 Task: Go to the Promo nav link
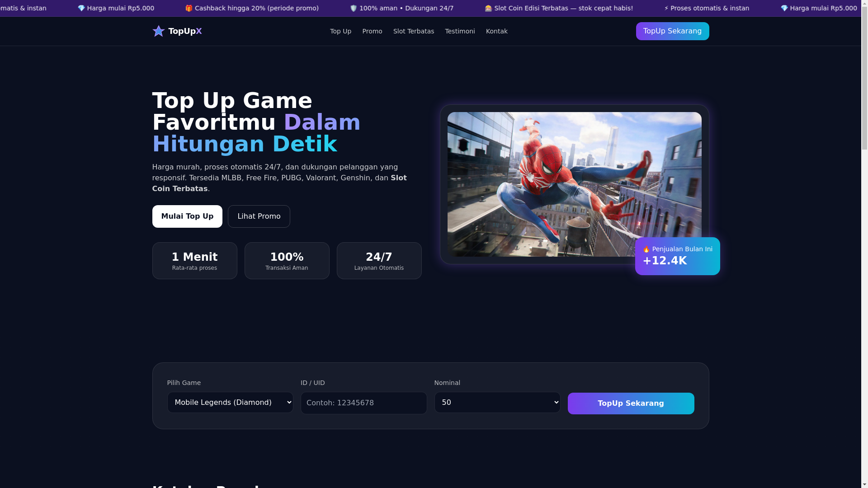tap(372, 31)
